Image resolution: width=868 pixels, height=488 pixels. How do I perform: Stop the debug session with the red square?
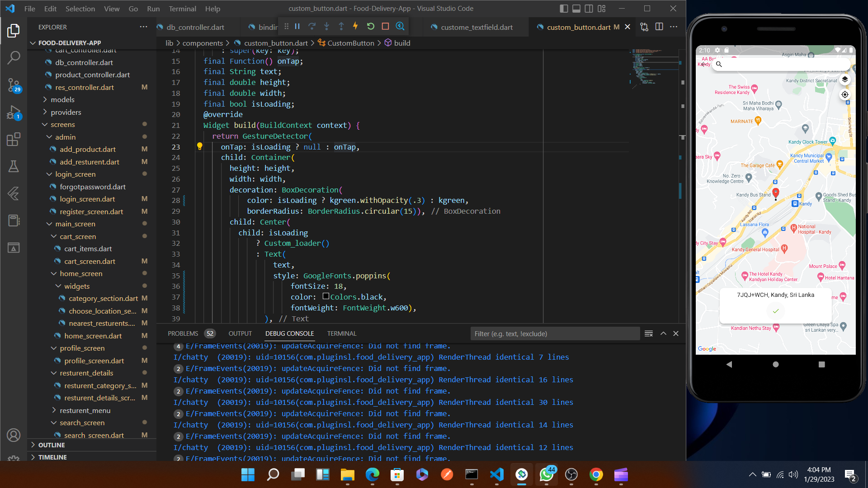(385, 26)
